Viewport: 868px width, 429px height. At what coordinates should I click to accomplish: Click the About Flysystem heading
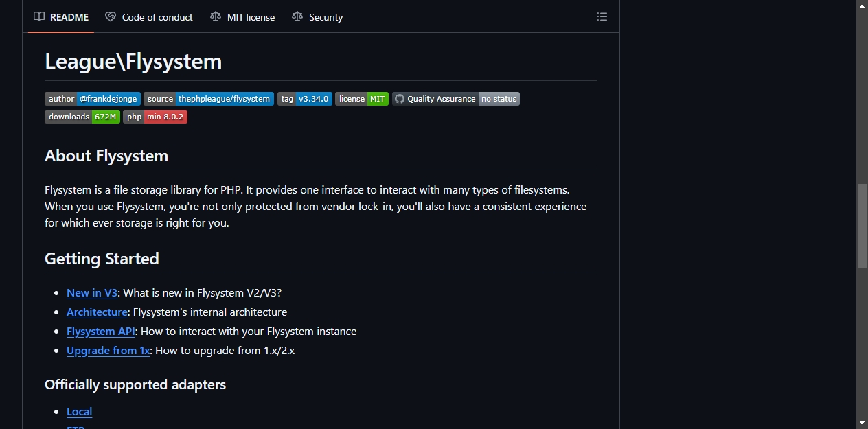[106, 156]
